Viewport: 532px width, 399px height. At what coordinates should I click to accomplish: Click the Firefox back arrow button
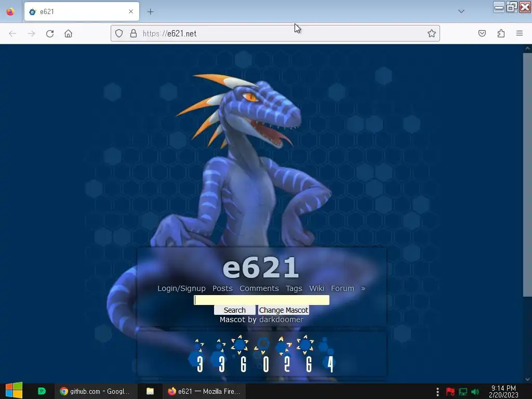pos(12,34)
